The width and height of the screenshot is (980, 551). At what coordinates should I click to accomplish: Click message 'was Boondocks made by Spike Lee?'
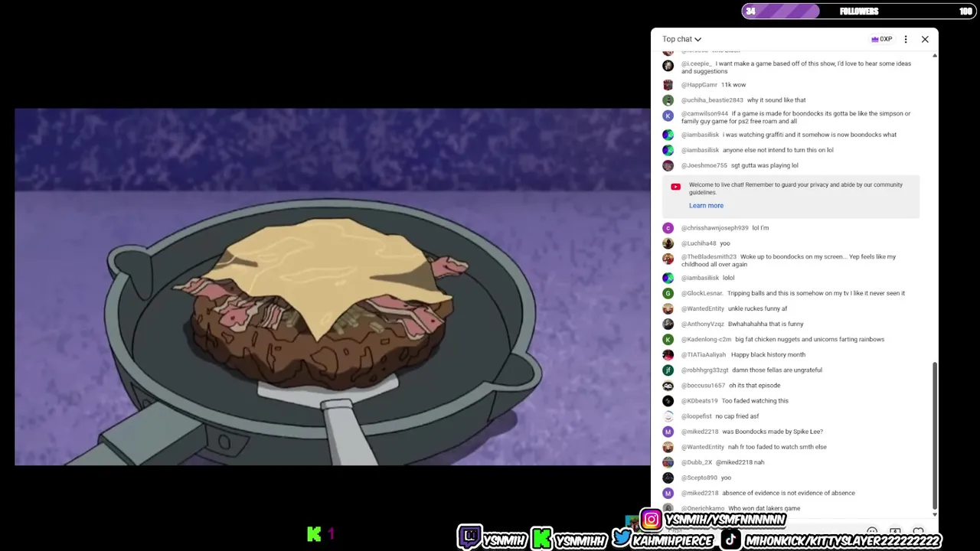[x=773, y=432]
